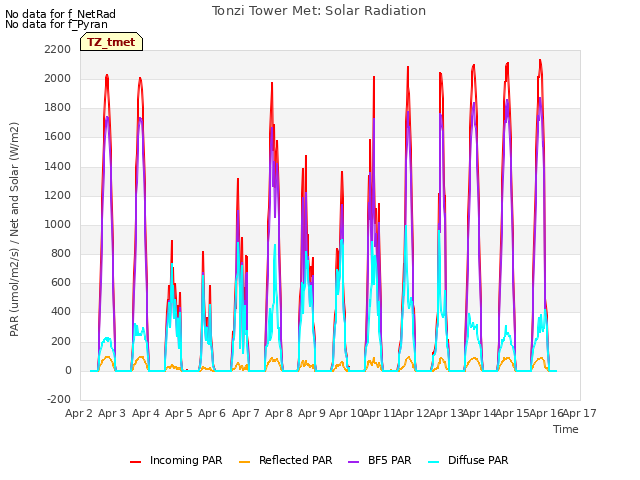Image resolution: width=640 pixels, height=480 pixels.
Task: Click the cyan Diffuse PAR legend swatch
Action: pyautogui.click(x=434, y=462)
